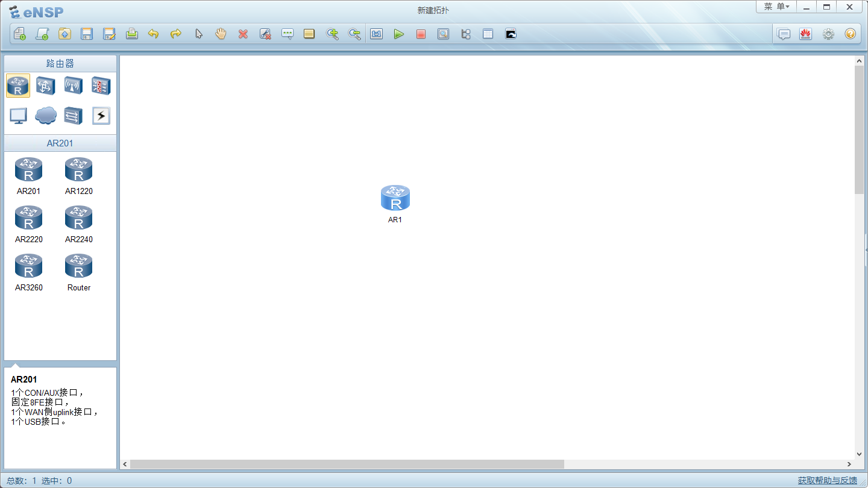868x488 pixels.
Task: Reset zoom to 1:1
Action: [x=377, y=34]
